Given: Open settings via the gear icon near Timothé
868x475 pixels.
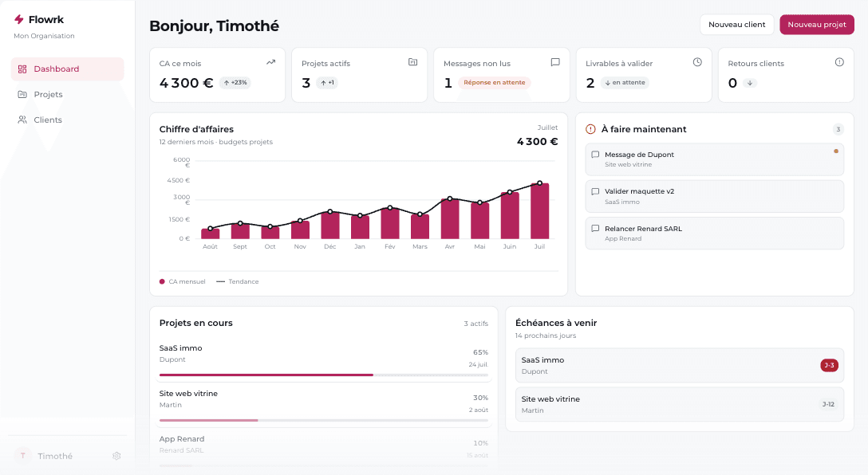Looking at the screenshot, I should 116,456.
